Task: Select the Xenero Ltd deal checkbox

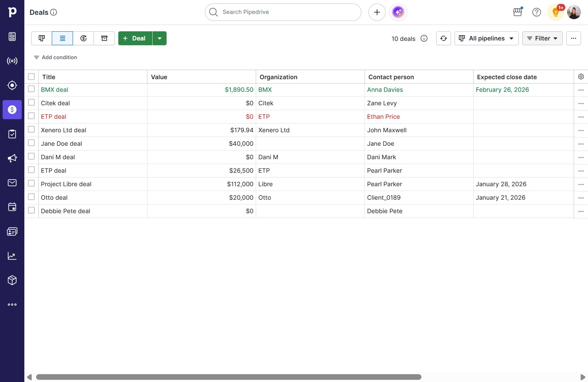Action: [x=31, y=129]
